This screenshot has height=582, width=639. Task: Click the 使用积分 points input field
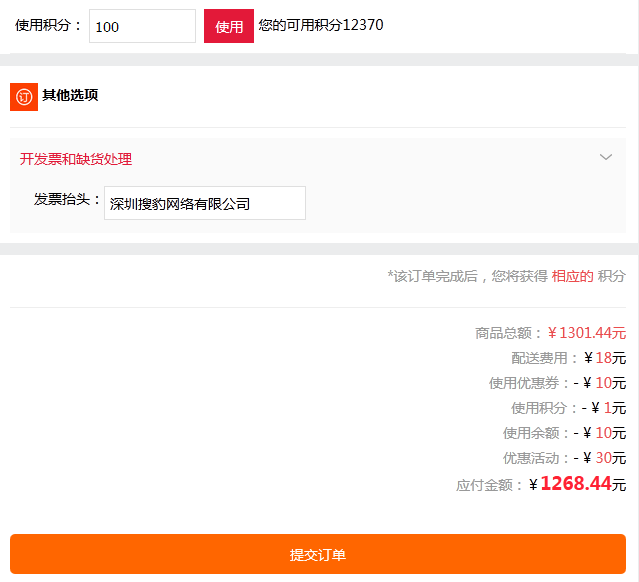142,26
